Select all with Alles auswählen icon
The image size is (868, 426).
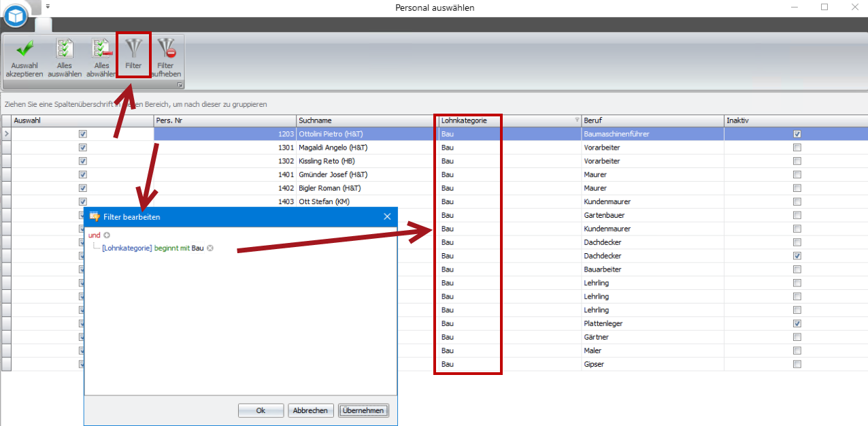[x=65, y=50]
